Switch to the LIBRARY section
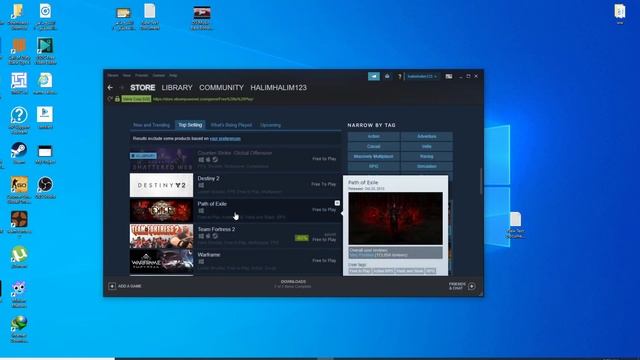The height and width of the screenshot is (360, 640). click(177, 88)
